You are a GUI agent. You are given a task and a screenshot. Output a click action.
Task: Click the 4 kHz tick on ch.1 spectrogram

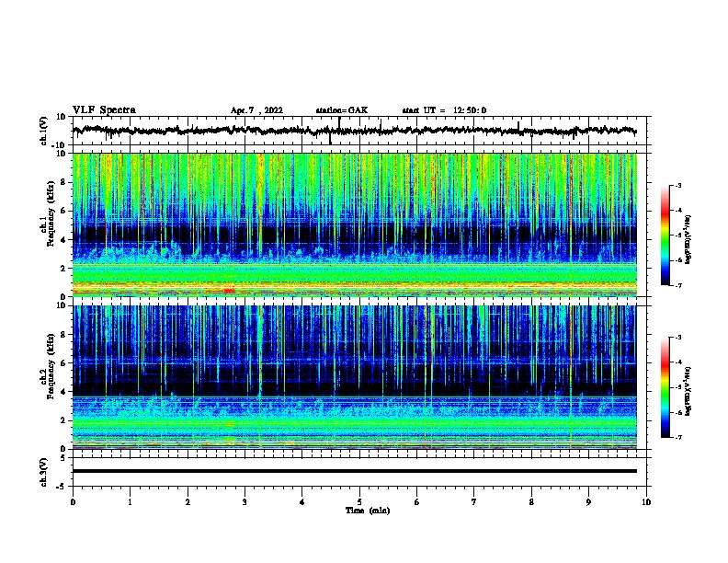(x=64, y=240)
